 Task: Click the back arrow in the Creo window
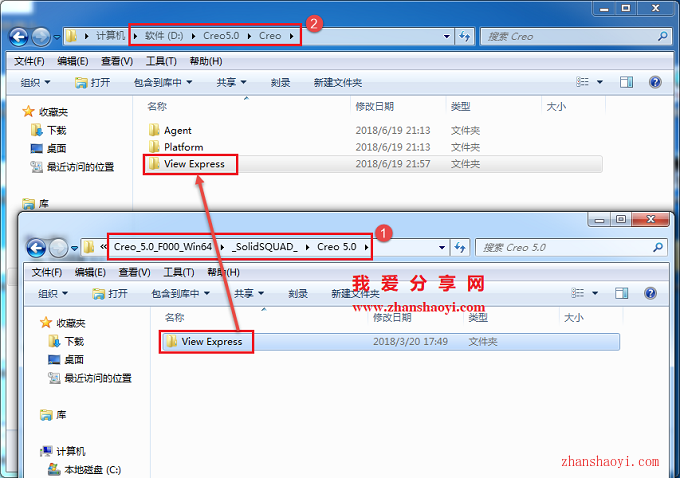click(x=19, y=37)
